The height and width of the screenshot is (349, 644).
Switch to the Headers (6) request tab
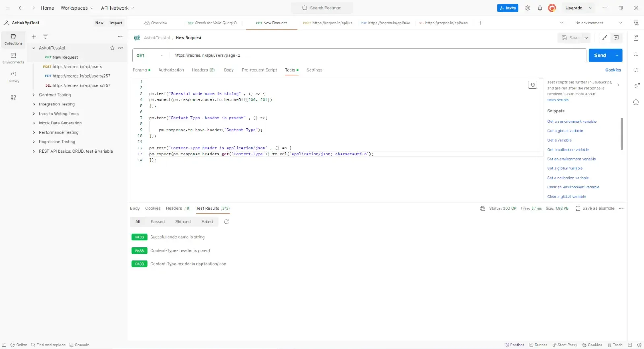[203, 70]
